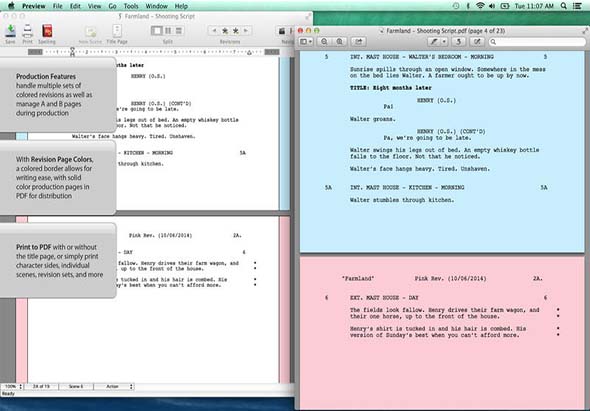The image size is (590, 411).
Task: Click first star in Revisions group
Action: (x=225, y=30)
